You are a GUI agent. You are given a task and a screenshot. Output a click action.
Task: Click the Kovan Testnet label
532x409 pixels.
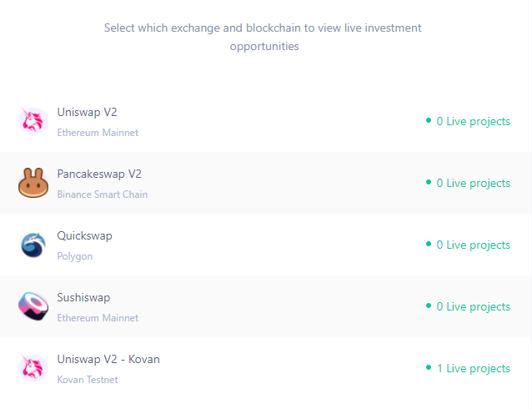point(88,380)
